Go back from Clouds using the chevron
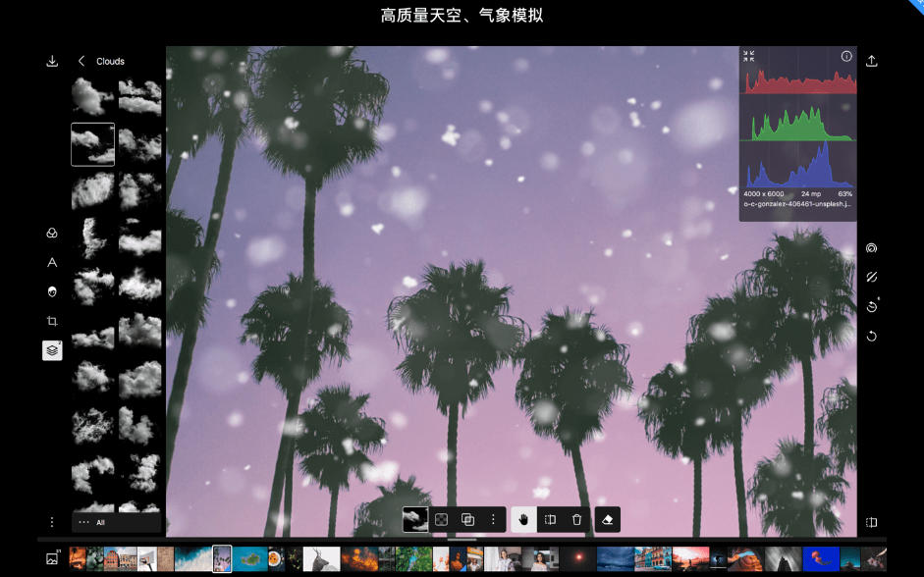924x577 pixels. tap(82, 61)
